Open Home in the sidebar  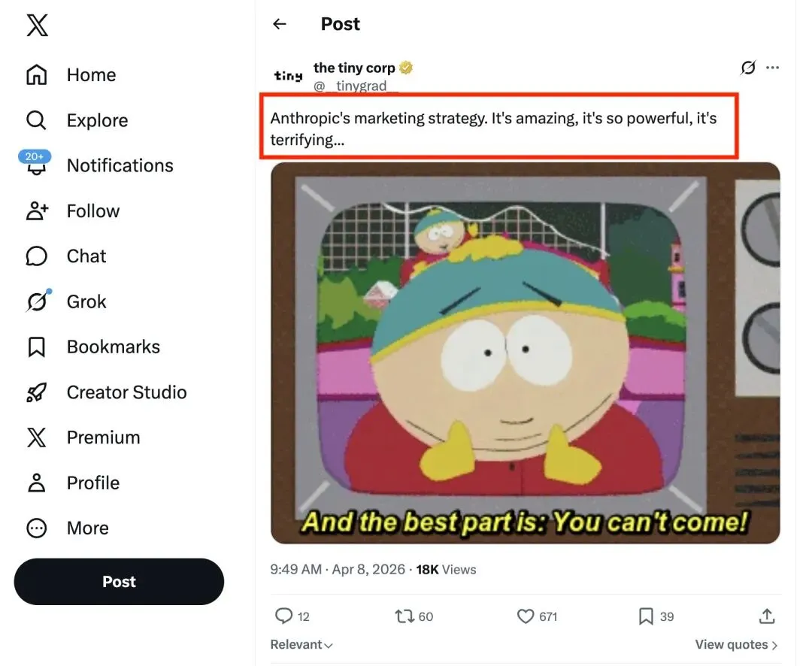90,75
